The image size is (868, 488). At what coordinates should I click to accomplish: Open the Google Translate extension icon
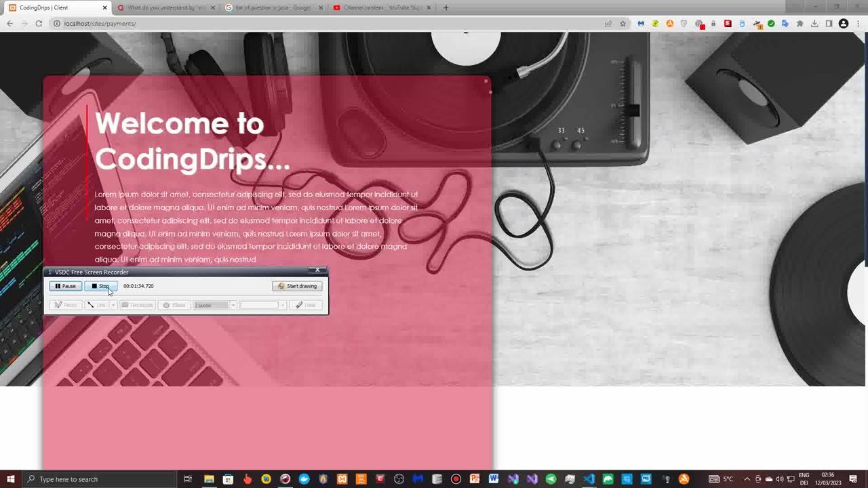click(785, 24)
